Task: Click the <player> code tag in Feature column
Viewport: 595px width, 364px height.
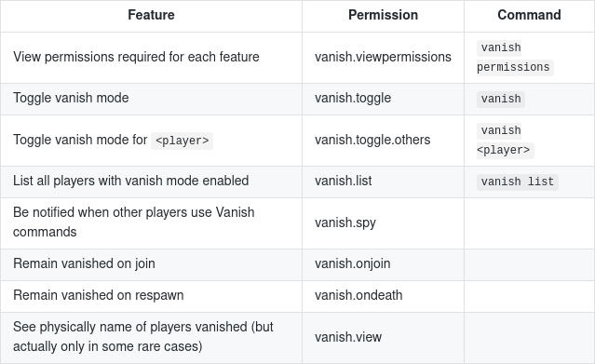Action: (x=182, y=141)
